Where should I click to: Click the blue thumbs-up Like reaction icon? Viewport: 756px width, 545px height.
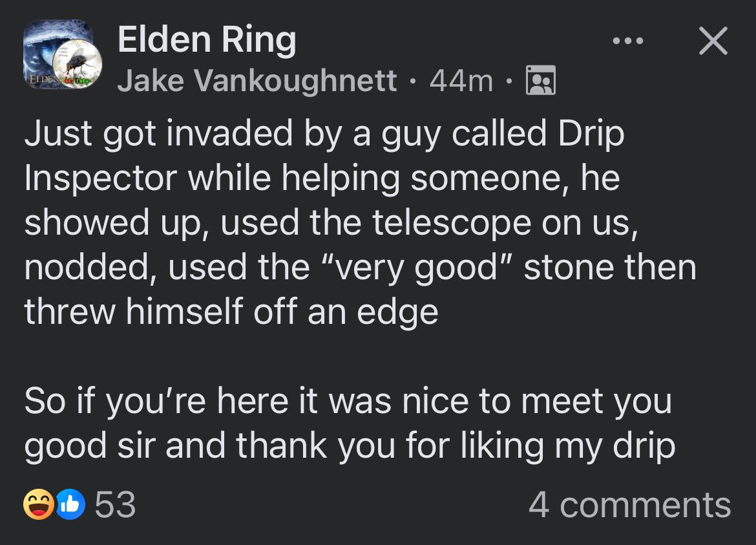(x=70, y=505)
